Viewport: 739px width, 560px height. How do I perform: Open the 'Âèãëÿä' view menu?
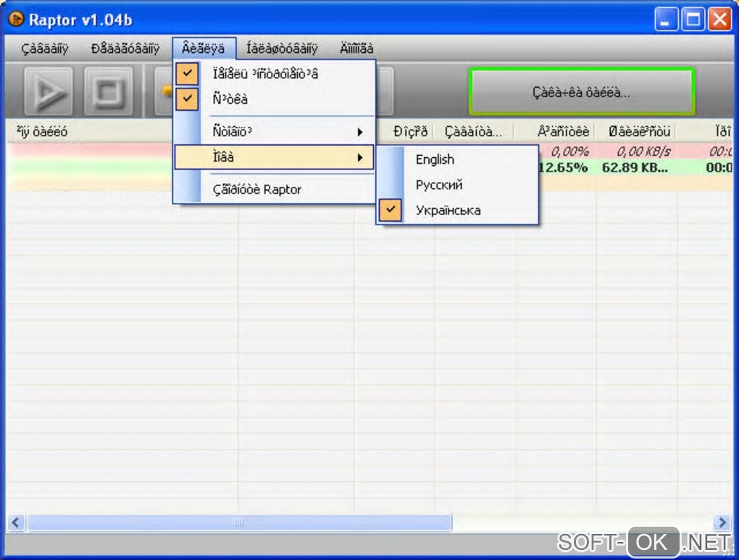[x=204, y=48]
